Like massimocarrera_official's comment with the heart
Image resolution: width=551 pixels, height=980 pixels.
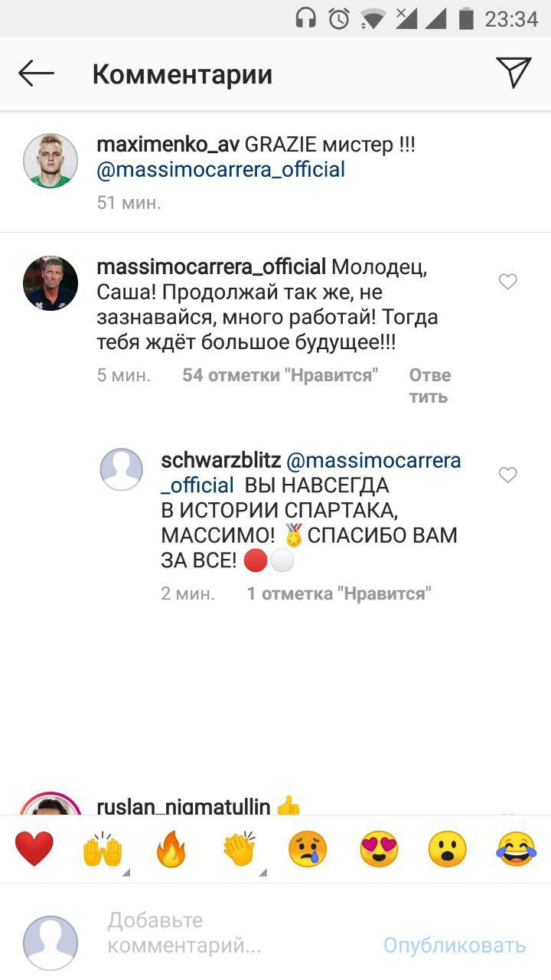(508, 282)
